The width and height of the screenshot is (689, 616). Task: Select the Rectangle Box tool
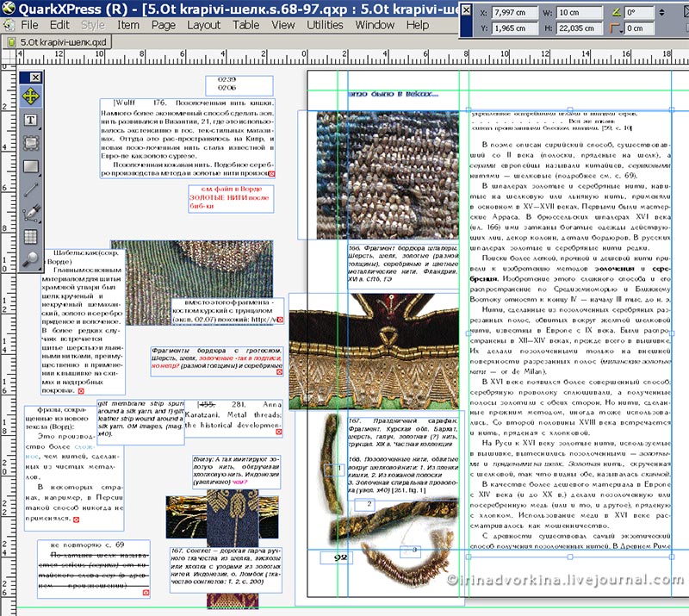pyautogui.click(x=30, y=166)
